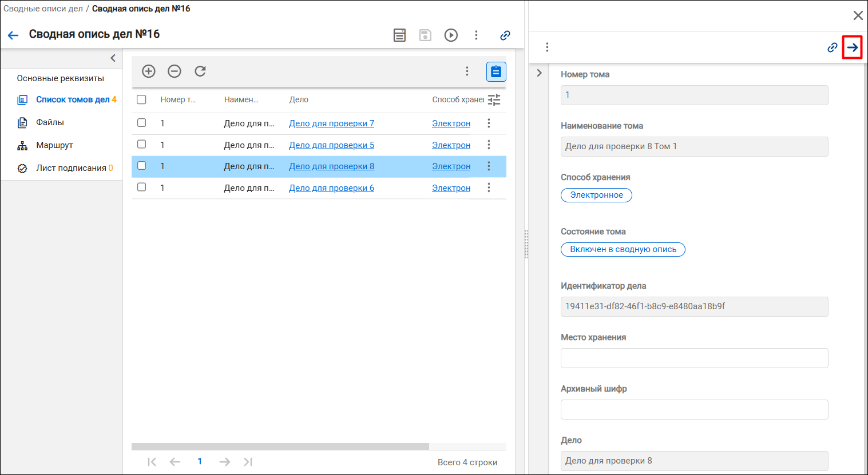This screenshot has width=868, height=475.
Task: Click the table horizontal scrollbar
Action: click(x=280, y=446)
